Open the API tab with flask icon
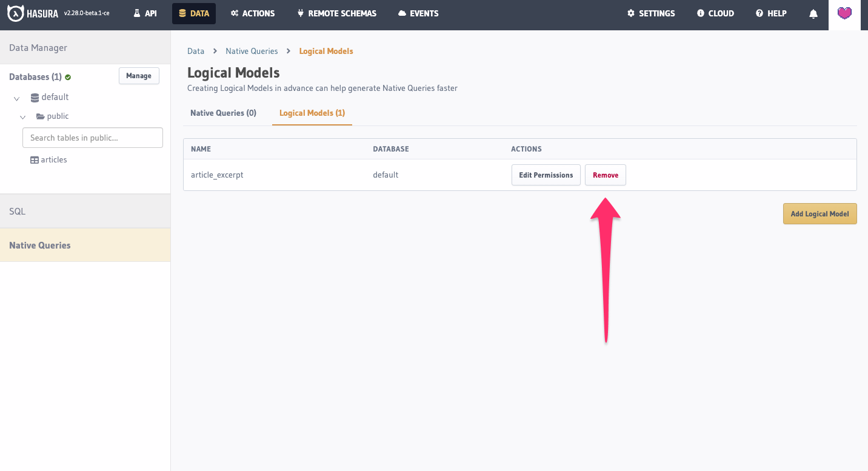The height and width of the screenshot is (471, 868). [145, 13]
